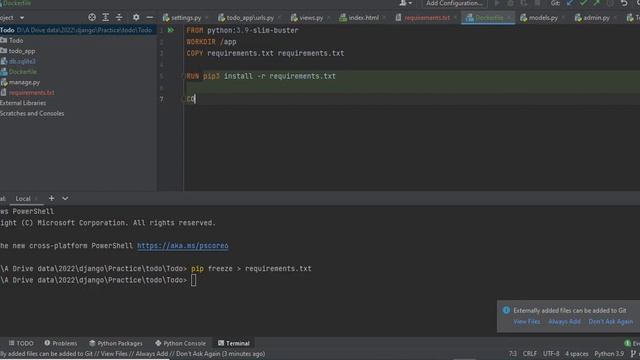
Task: Open the https://aka.ms/pscore6 link
Action: tap(182, 246)
